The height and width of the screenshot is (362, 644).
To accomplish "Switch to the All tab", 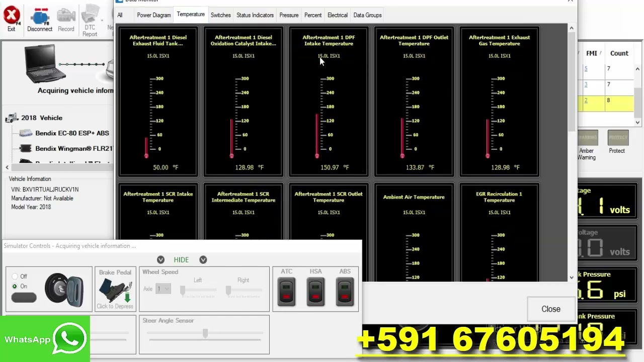I will (x=120, y=15).
